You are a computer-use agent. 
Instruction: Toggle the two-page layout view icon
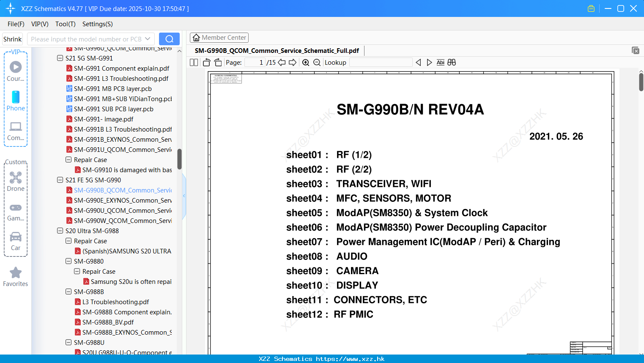pyautogui.click(x=194, y=63)
